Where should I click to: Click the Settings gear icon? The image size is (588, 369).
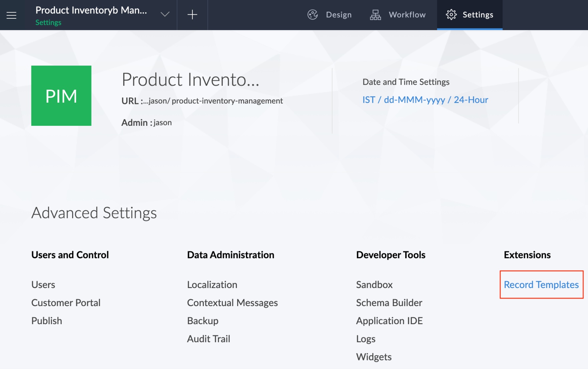(451, 15)
